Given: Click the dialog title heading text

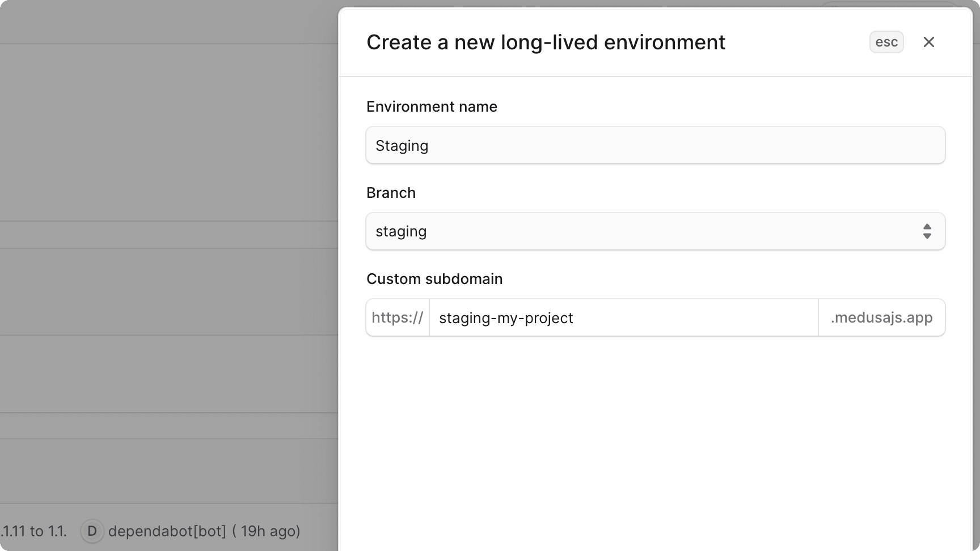Looking at the screenshot, I should 546,43.
